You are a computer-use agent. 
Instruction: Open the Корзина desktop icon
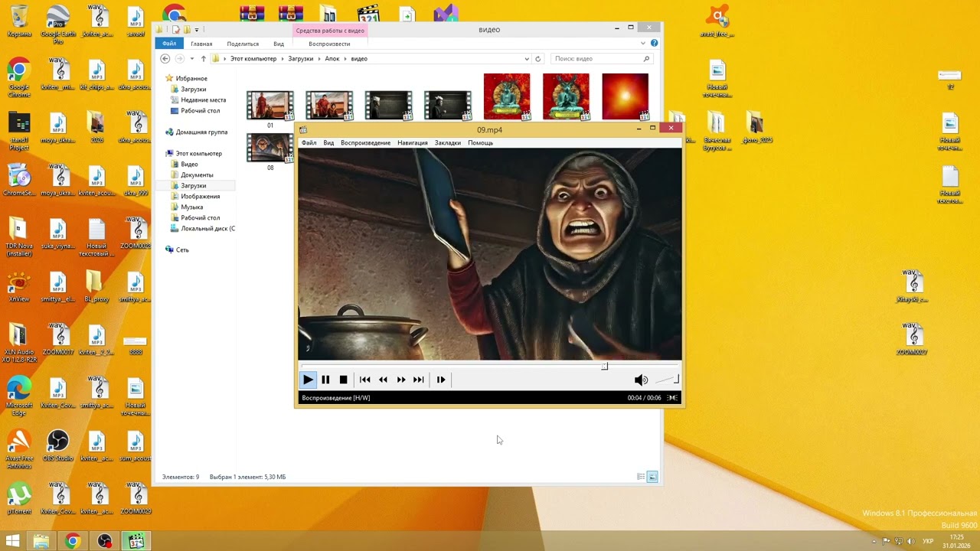(19, 21)
